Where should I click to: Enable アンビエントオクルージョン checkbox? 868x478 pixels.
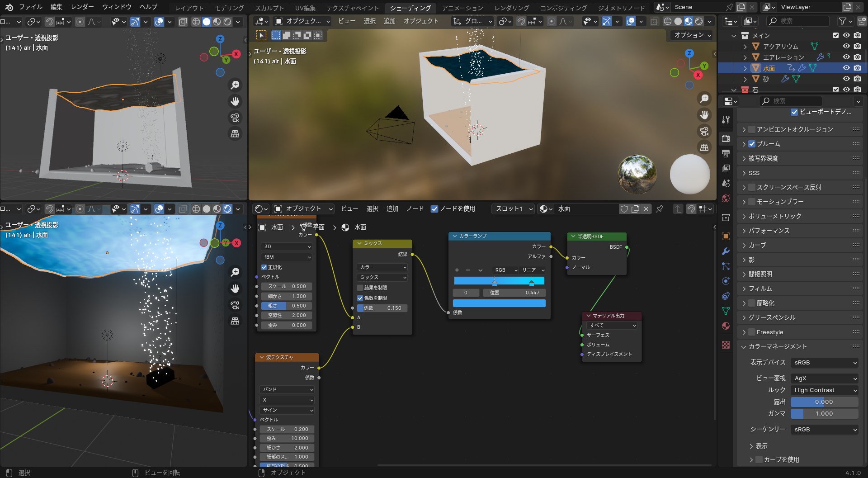(752, 129)
